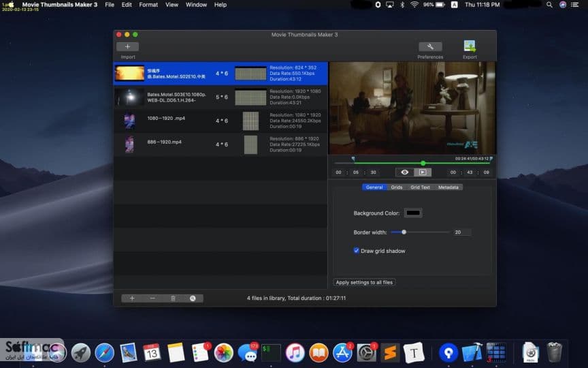Click Apply settings to all files
The width and height of the screenshot is (588, 368).
(x=364, y=282)
